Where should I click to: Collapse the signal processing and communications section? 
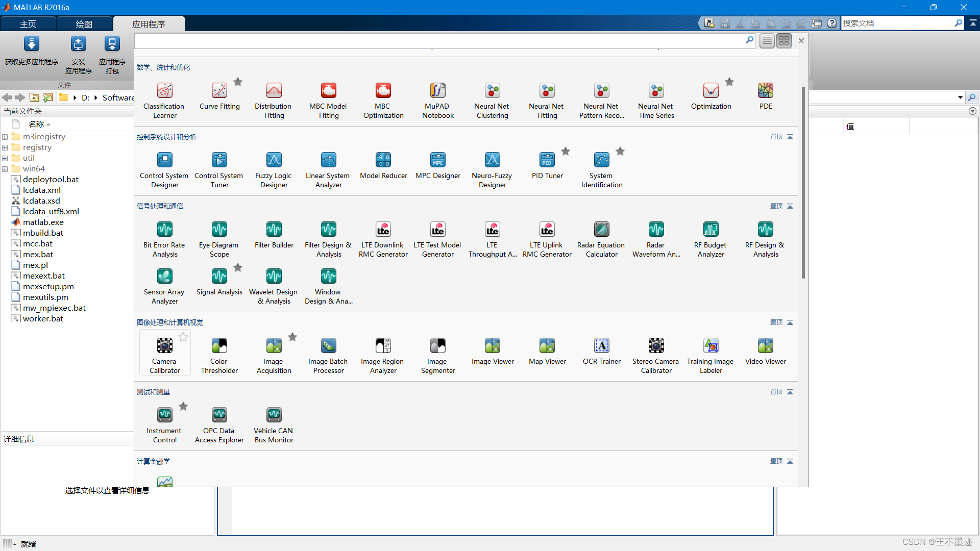click(x=790, y=206)
